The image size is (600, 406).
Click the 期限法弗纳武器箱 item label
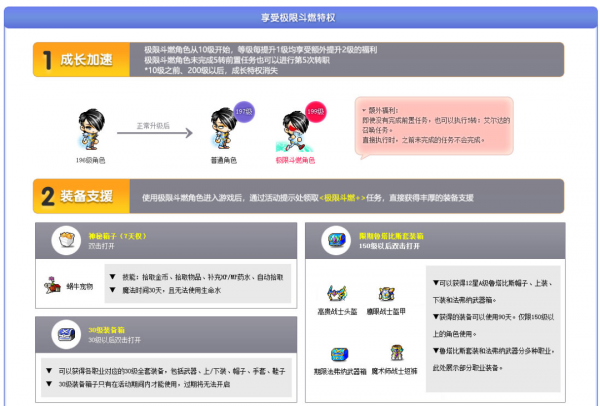(340, 371)
